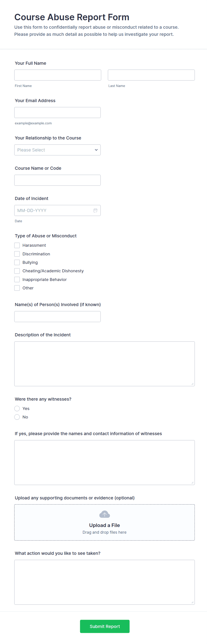This screenshot has width=207, height=644.
Task: Expand the Relationship to the Course dropdown arrow
Action: tap(96, 150)
